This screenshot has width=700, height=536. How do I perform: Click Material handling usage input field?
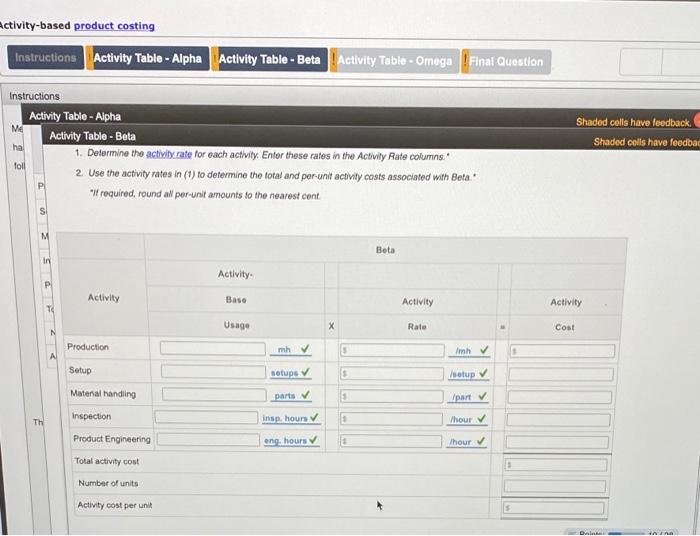[x=214, y=395]
